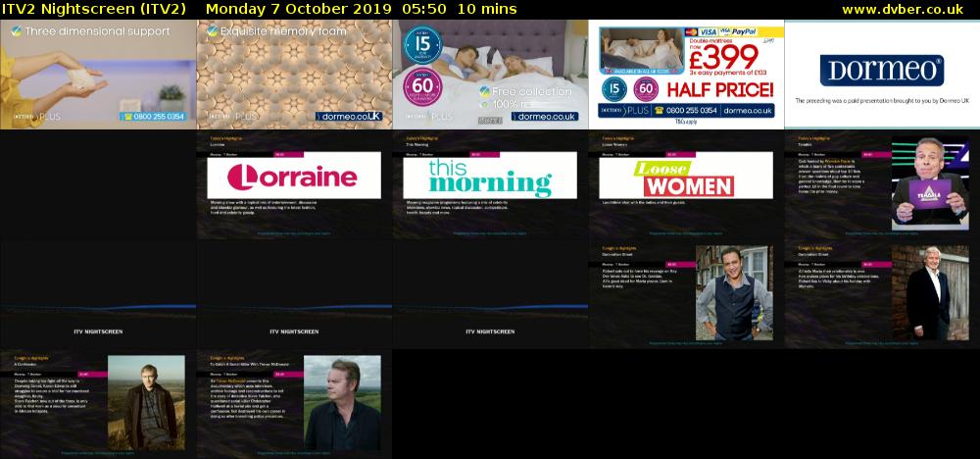Click the £399 price text
The height and width of the screenshot is (459, 980).
[723, 58]
